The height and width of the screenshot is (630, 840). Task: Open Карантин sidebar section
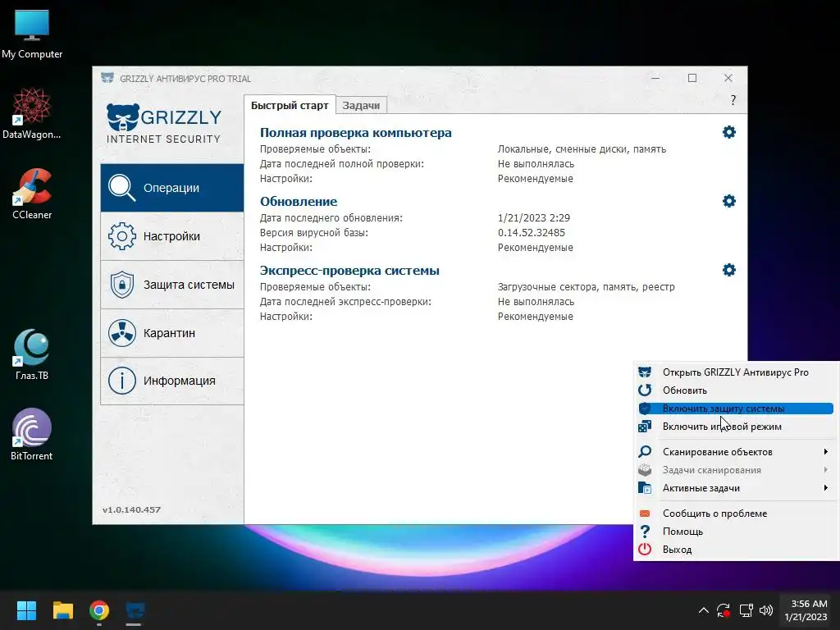tap(172, 333)
